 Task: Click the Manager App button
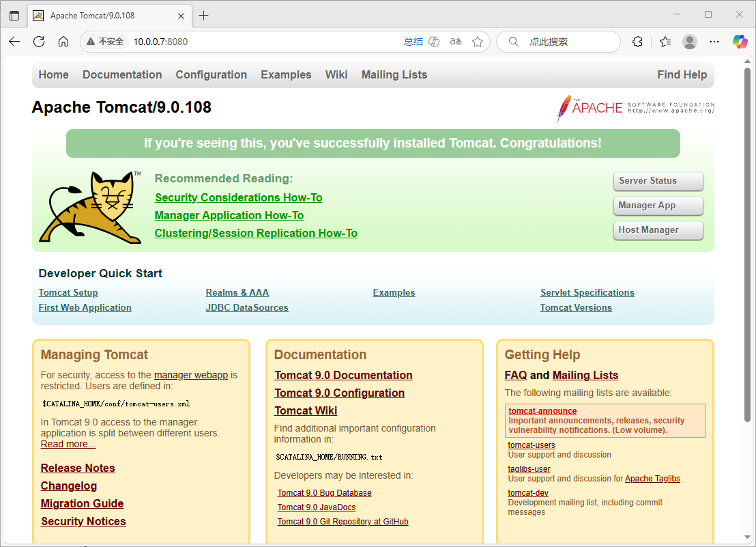pyautogui.click(x=658, y=206)
